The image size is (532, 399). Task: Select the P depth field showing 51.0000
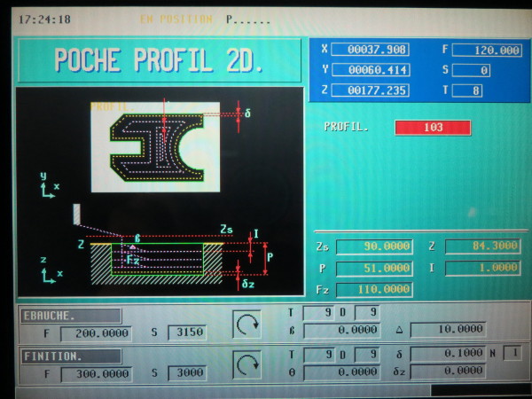373,268
